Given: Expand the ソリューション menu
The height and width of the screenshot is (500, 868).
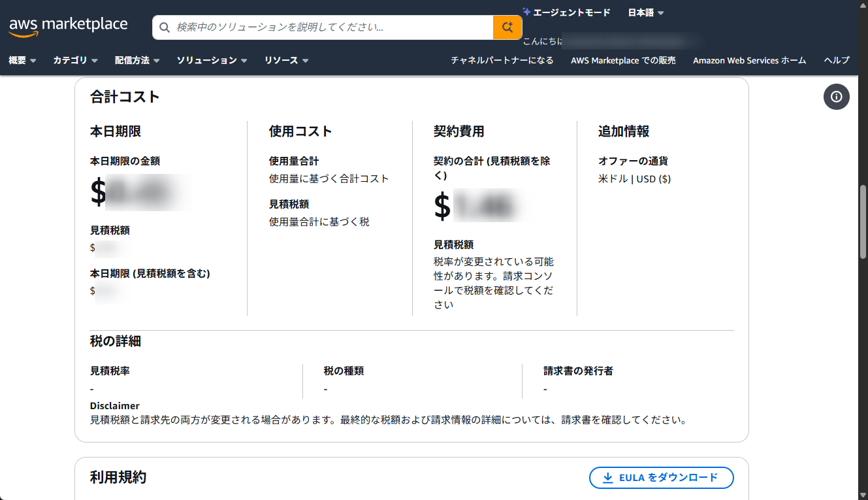Looking at the screenshot, I should click(212, 60).
